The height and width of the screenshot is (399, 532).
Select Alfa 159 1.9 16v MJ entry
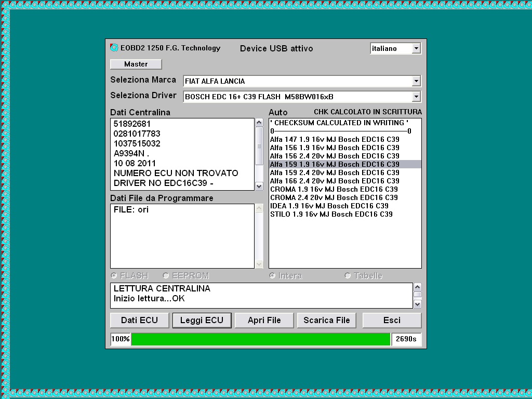(x=345, y=164)
